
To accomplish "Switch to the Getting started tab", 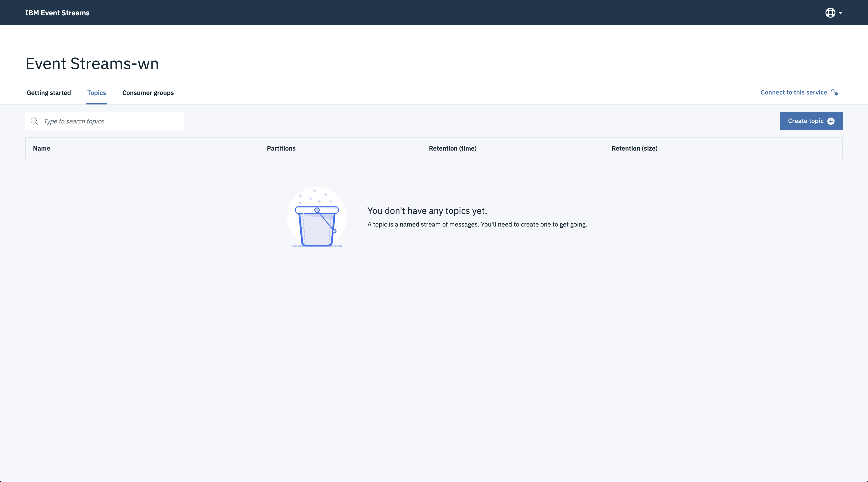I will pyautogui.click(x=49, y=93).
